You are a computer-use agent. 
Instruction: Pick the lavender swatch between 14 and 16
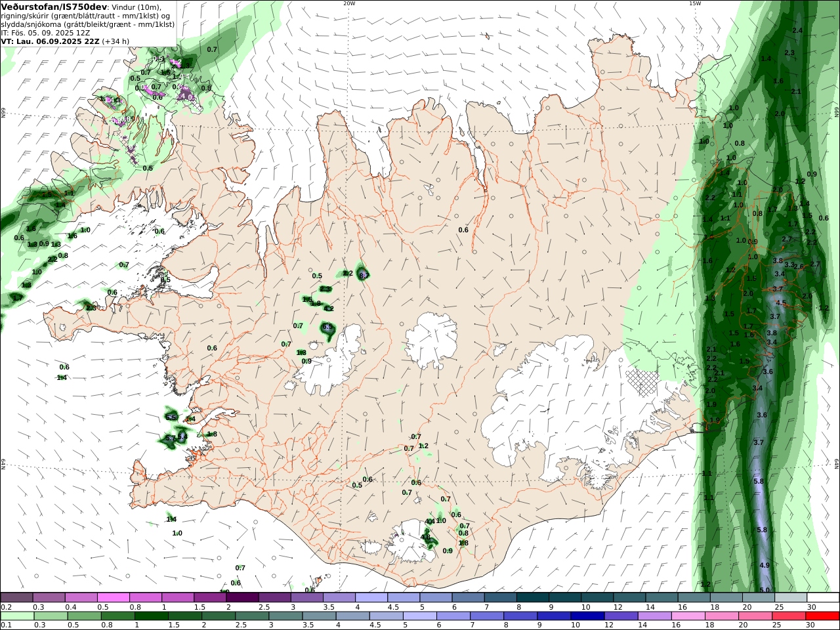(x=654, y=616)
